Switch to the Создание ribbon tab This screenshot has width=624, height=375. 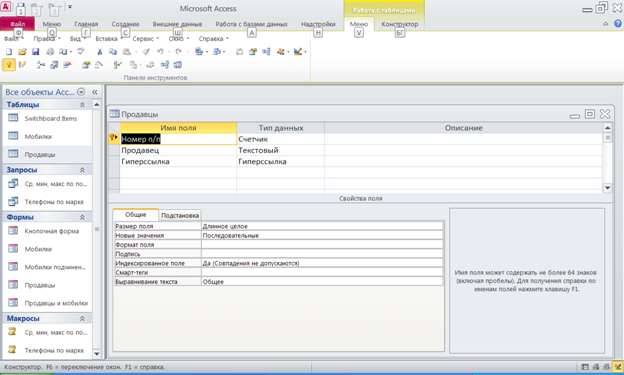[x=125, y=24]
